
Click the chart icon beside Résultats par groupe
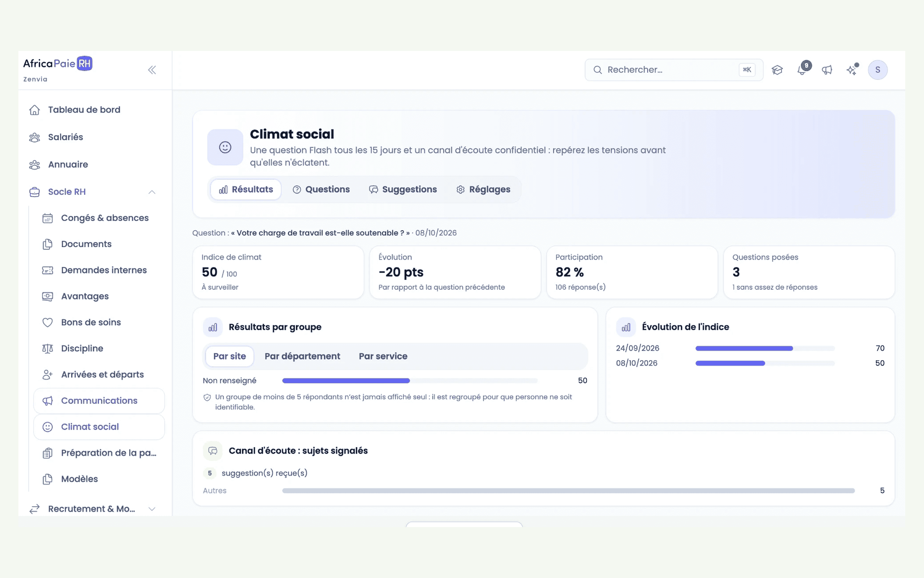[x=213, y=327]
